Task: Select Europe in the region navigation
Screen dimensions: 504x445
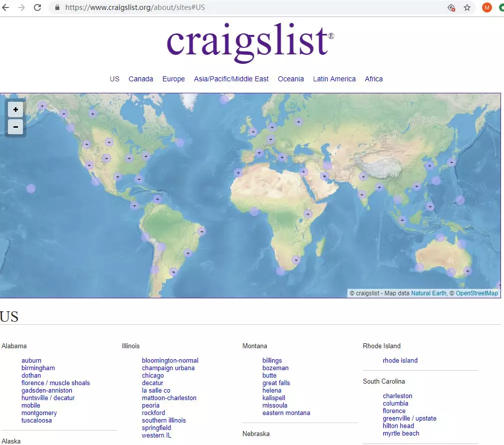Action: [173, 79]
